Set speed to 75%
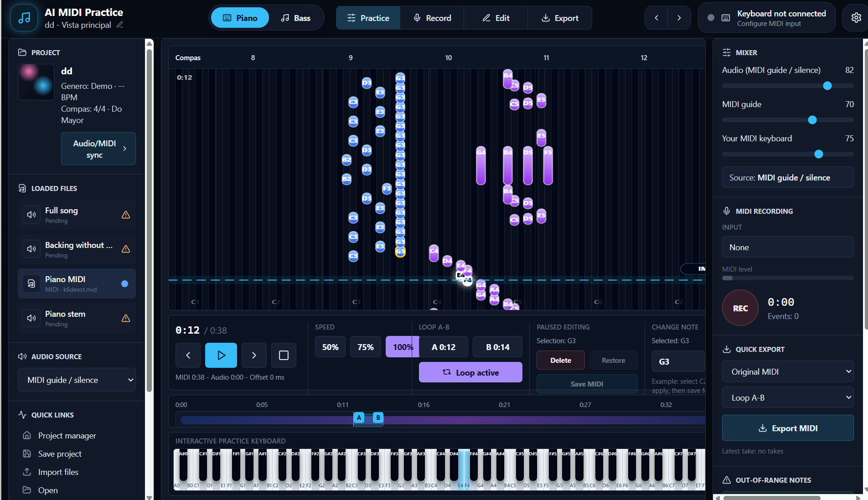 coord(366,347)
